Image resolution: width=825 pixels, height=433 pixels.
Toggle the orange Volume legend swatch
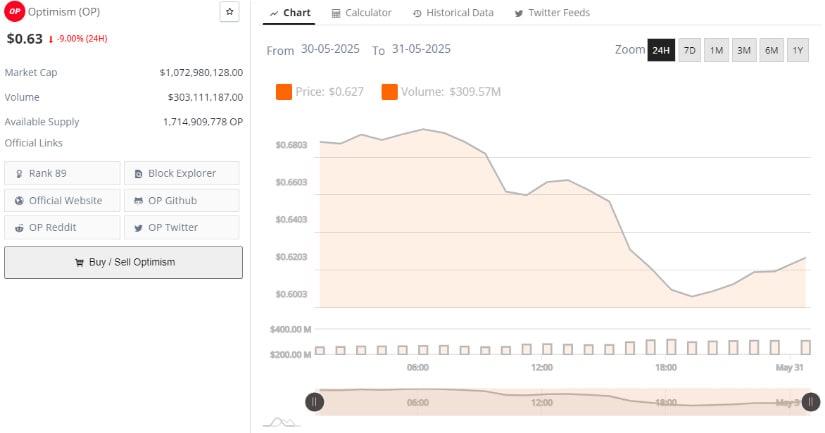(389, 92)
